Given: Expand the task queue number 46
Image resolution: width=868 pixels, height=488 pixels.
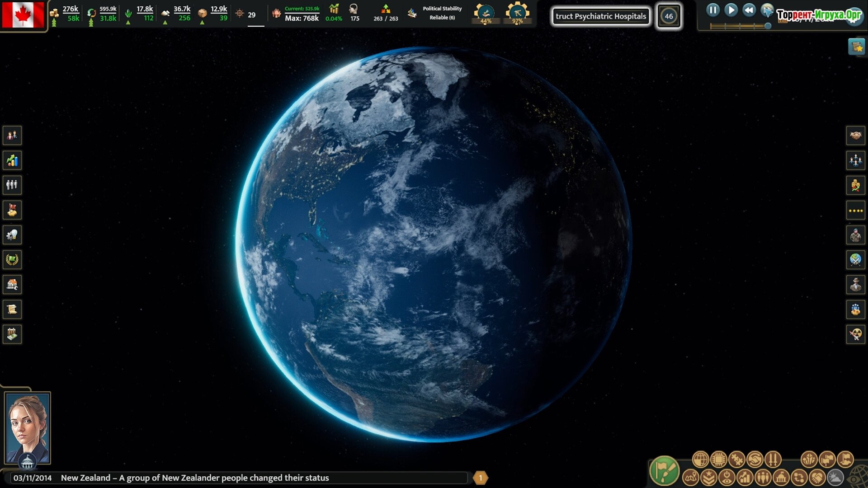Looking at the screenshot, I should point(669,16).
